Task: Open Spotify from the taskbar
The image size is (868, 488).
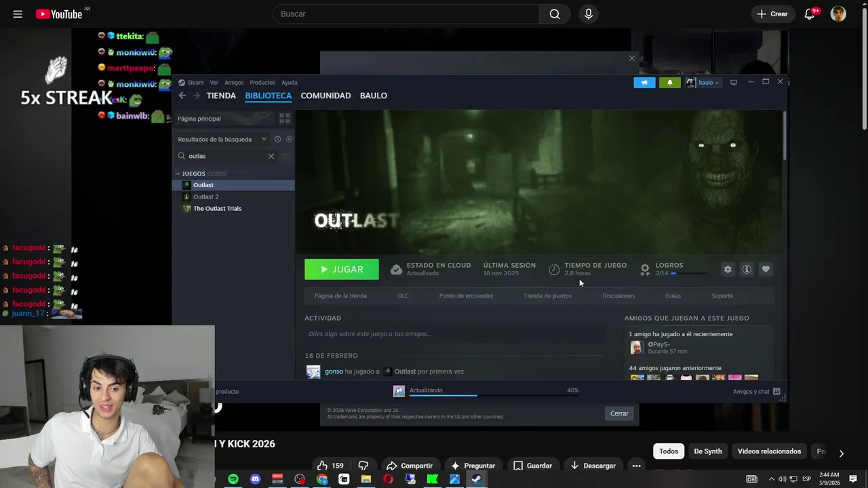Action: 233,479
